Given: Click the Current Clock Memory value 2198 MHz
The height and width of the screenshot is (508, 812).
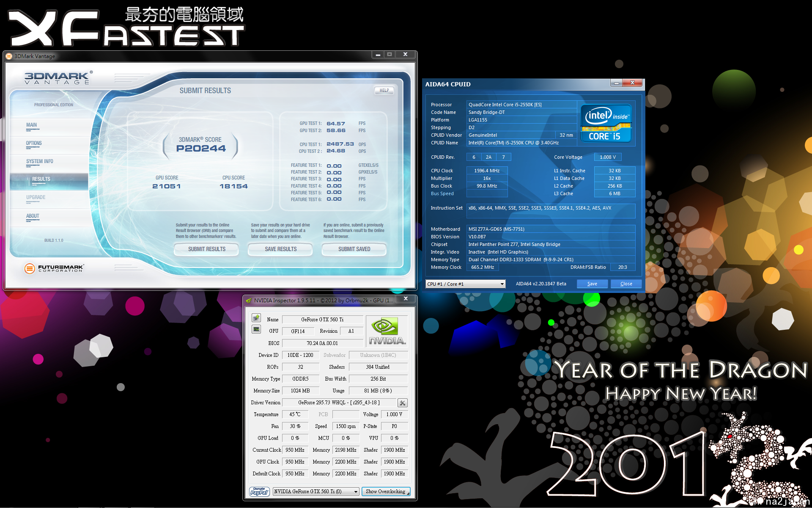Looking at the screenshot, I should (346, 450).
